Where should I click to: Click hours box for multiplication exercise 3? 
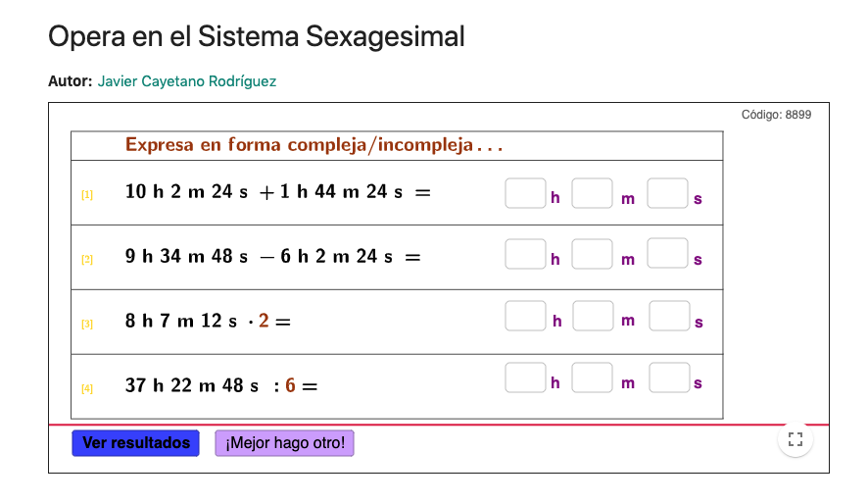526,316
